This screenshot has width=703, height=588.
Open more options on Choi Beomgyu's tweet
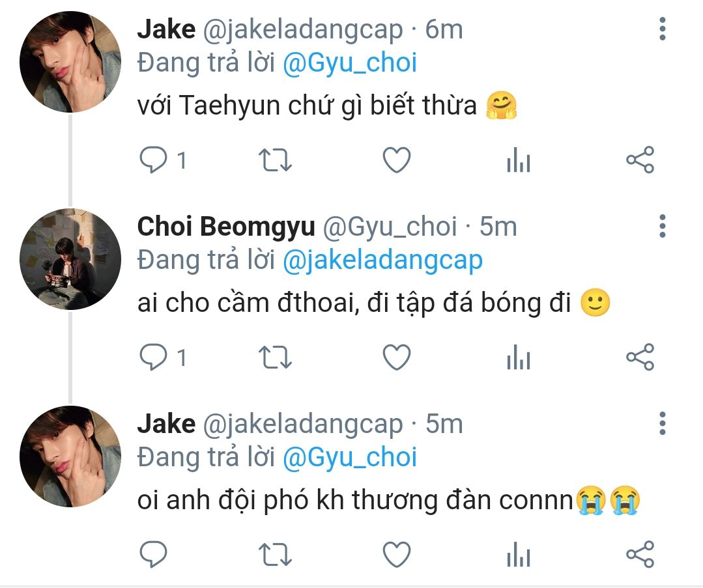(x=663, y=226)
